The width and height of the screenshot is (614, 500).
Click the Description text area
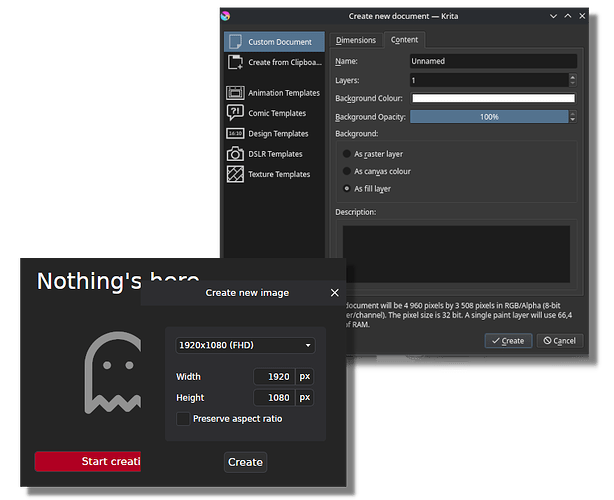(456, 254)
